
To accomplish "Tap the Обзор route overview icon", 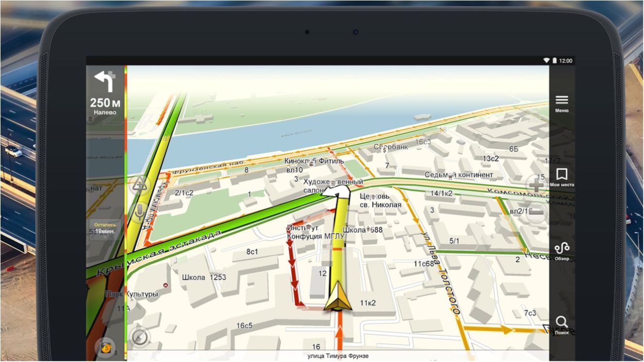I will [x=561, y=250].
